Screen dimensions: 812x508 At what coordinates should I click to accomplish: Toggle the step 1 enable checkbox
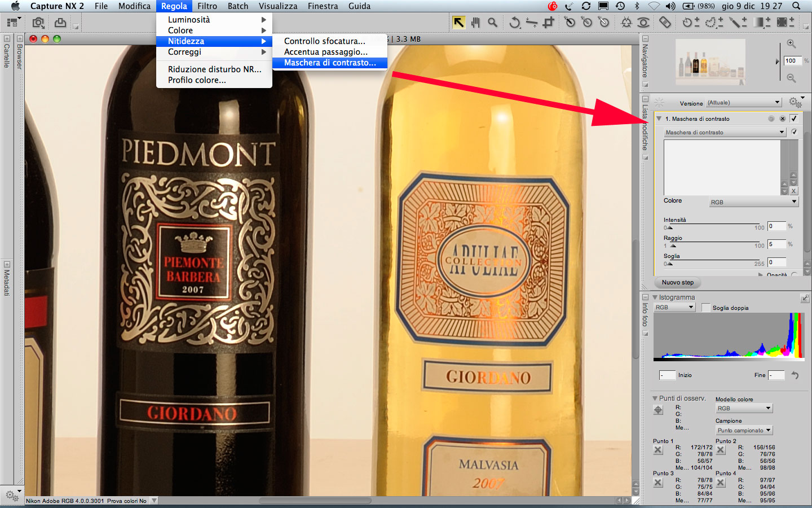[794, 119]
